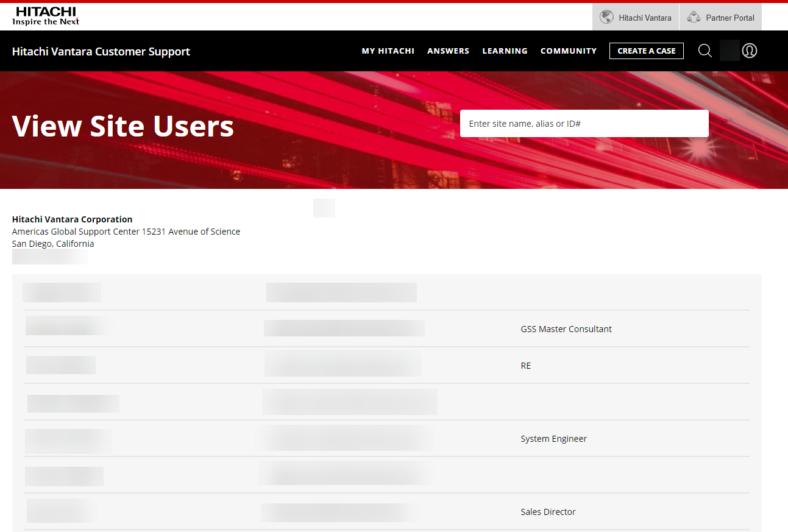Click the Americas Global Support Center address line
788x532 pixels.
pyautogui.click(x=126, y=232)
